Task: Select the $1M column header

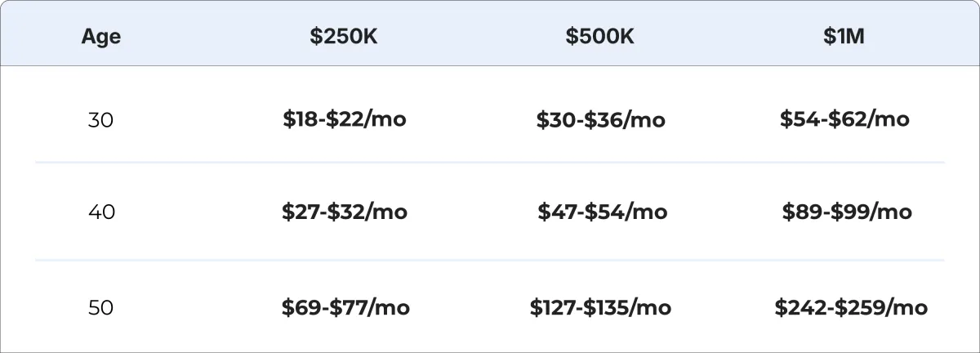Action: [844, 37]
